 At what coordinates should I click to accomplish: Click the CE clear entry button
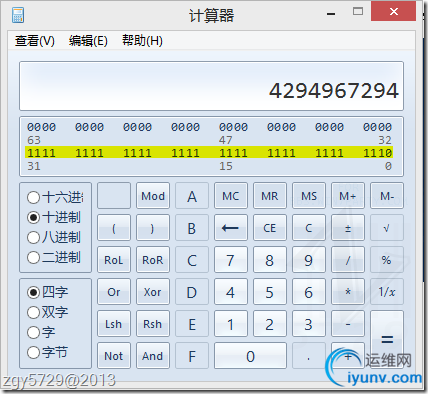point(270,228)
